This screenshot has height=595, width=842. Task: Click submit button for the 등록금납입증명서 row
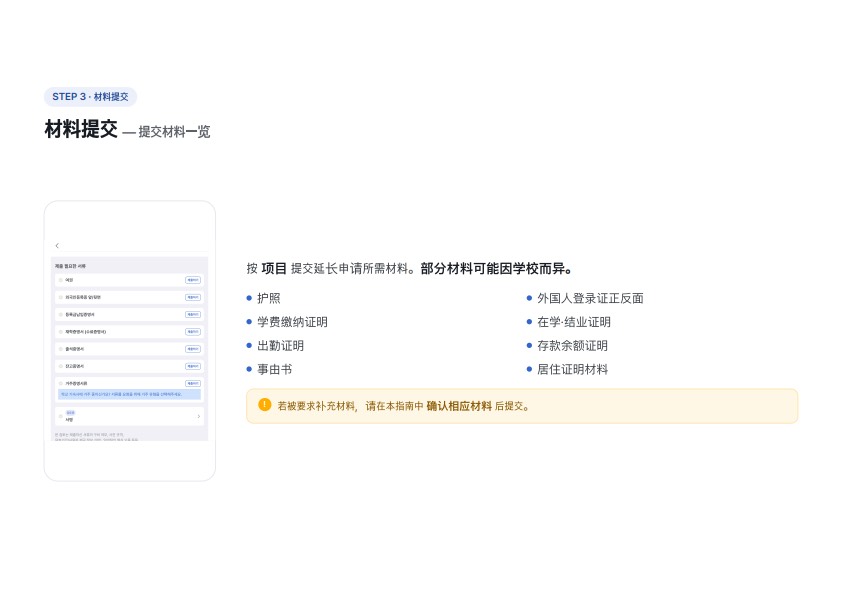(x=193, y=315)
